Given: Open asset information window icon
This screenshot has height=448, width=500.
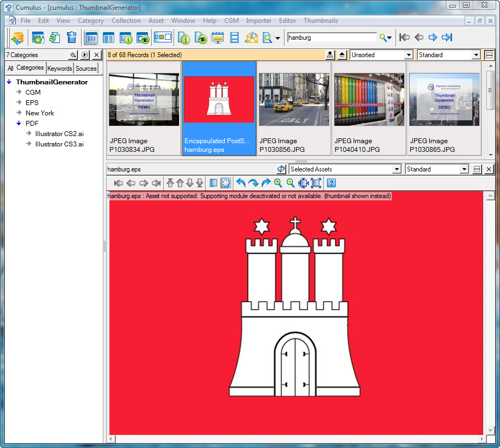Looking at the screenshot, I should click(184, 38).
